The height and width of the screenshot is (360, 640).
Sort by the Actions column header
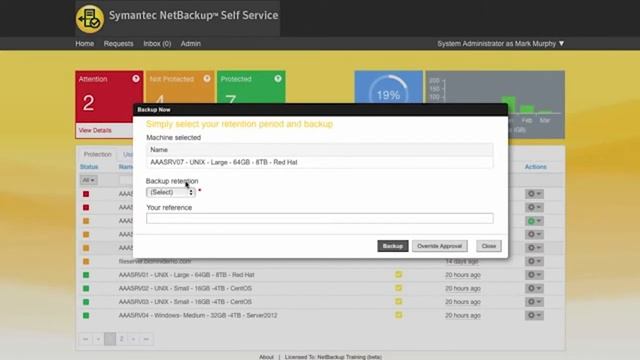click(536, 167)
